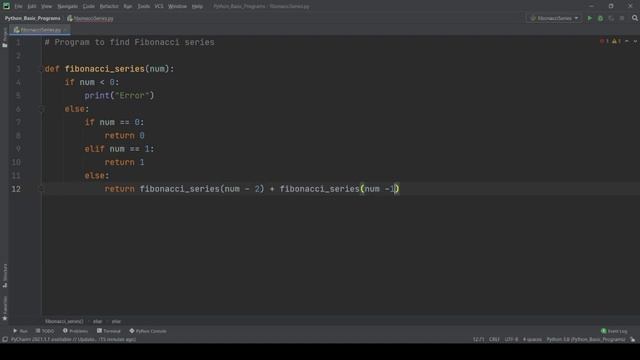Open the Problems tool window button
The image size is (640, 360).
tap(75, 331)
